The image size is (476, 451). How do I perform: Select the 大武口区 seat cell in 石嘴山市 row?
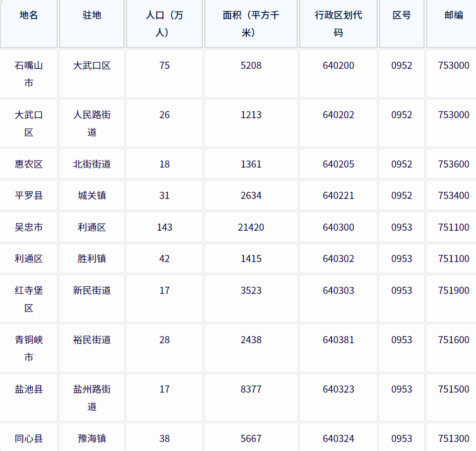(x=92, y=74)
